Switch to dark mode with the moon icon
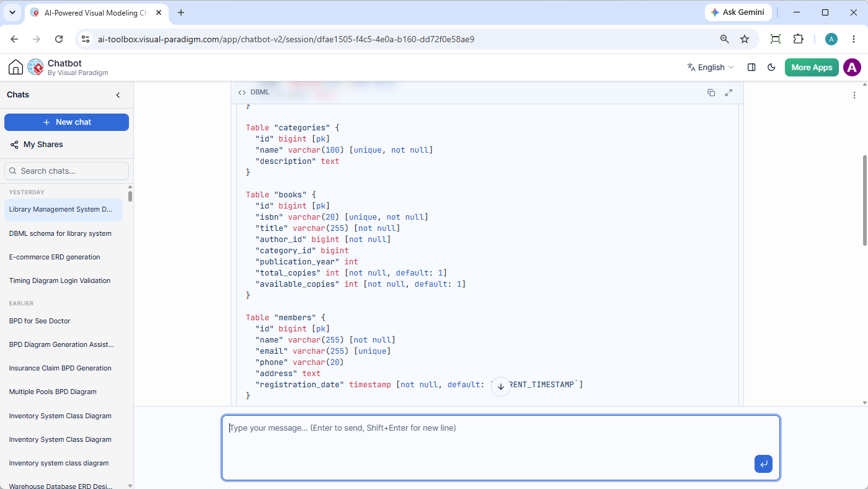868x489 pixels. (x=771, y=68)
